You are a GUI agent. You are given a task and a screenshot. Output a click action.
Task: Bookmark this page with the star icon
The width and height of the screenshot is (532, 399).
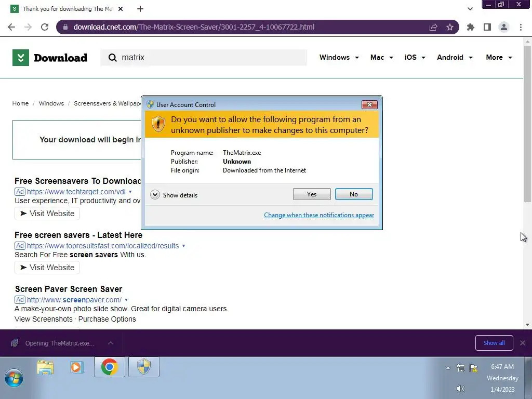pos(450,27)
